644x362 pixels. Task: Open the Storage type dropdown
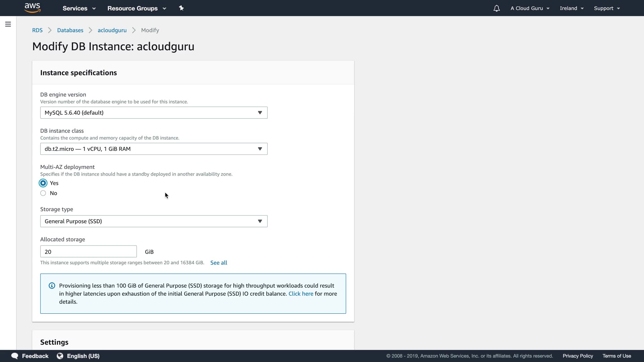pos(154,221)
